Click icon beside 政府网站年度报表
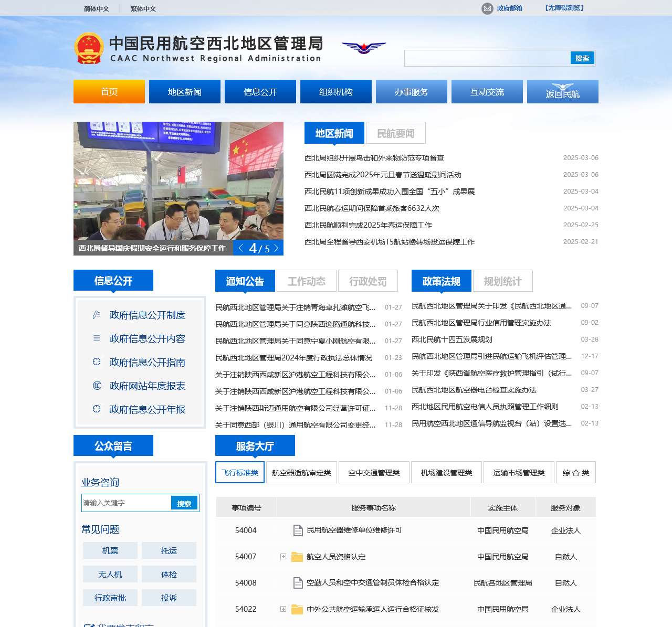This screenshot has height=627, width=672. coord(97,386)
